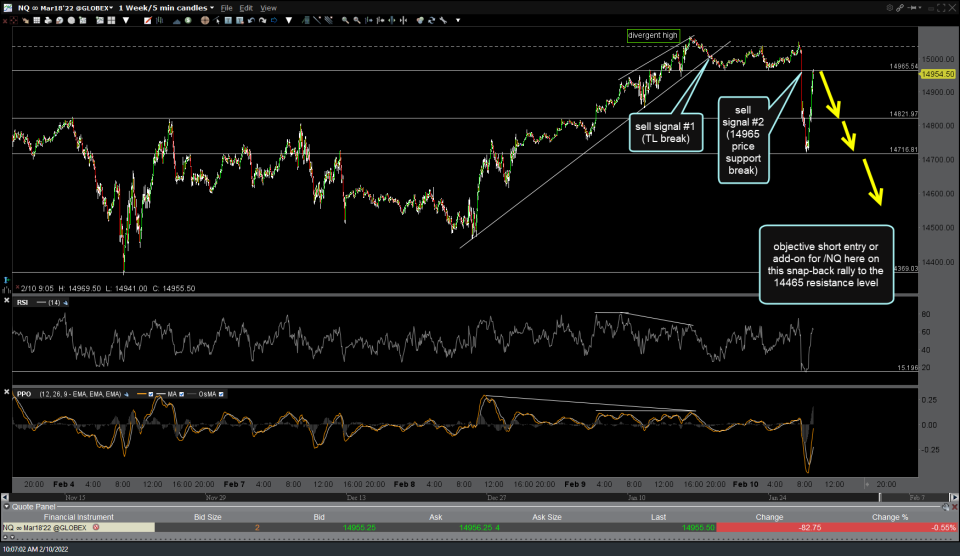Image resolution: width=960 pixels, height=556 pixels.
Task: Click the chart app icon in title bar
Action: tap(7, 7)
